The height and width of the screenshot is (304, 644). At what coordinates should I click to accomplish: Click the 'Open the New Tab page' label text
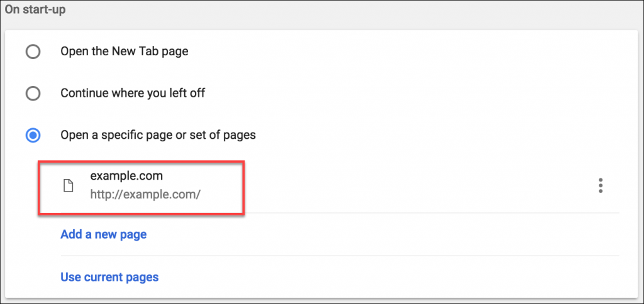point(125,52)
